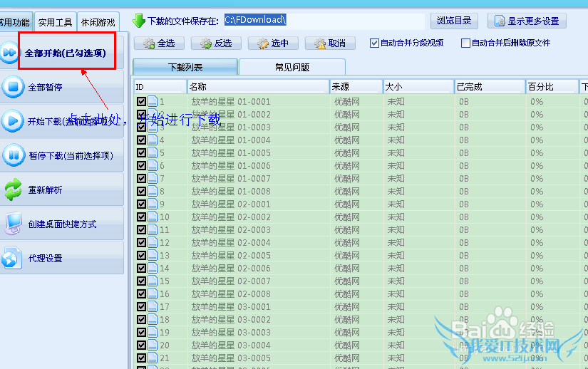Image resolution: width=588 pixels, height=369 pixels.
Task: Uncheck the row for 放羊的星星 02-0003
Action: coord(141,230)
